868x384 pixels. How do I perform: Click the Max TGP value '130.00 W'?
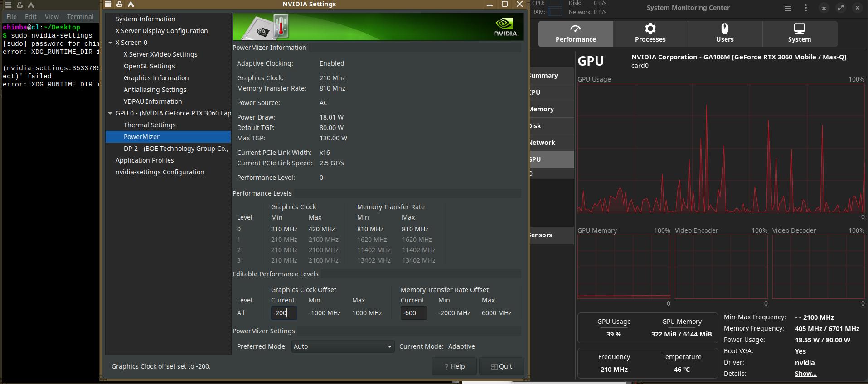tap(333, 138)
